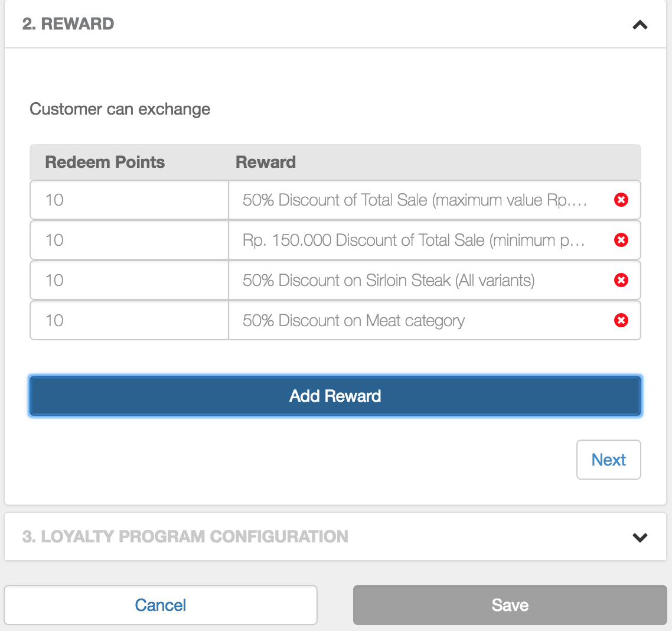Cancel the loyalty program setup
This screenshot has height=631, width=672.
pyautogui.click(x=160, y=604)
